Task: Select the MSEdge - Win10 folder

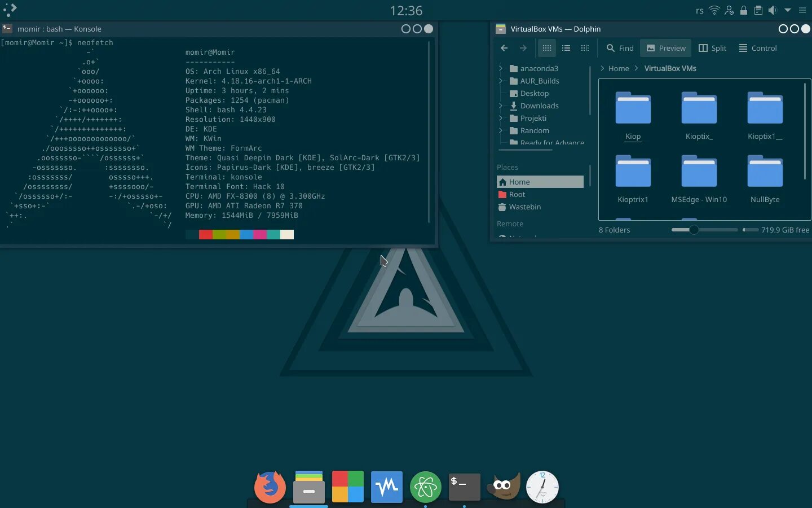Action: pos(699,178)
